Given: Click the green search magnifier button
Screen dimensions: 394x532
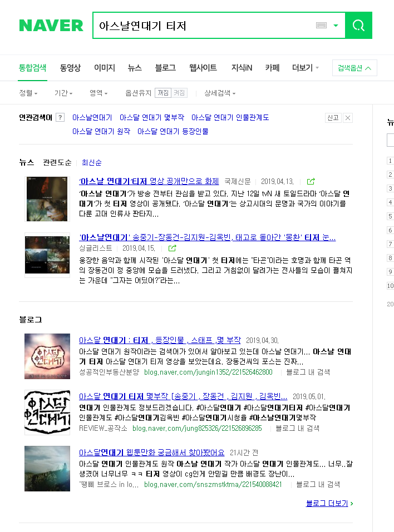Looking at the screenshot, I should click(358, 26).
